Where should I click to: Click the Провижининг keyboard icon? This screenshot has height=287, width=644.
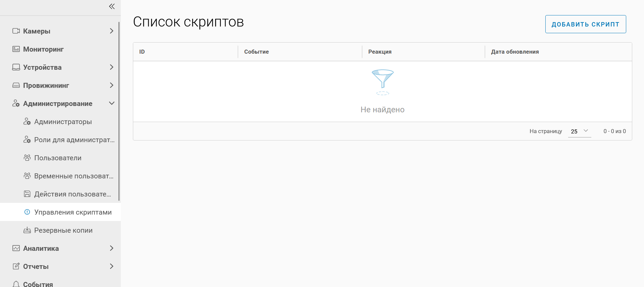coord(16,85)
